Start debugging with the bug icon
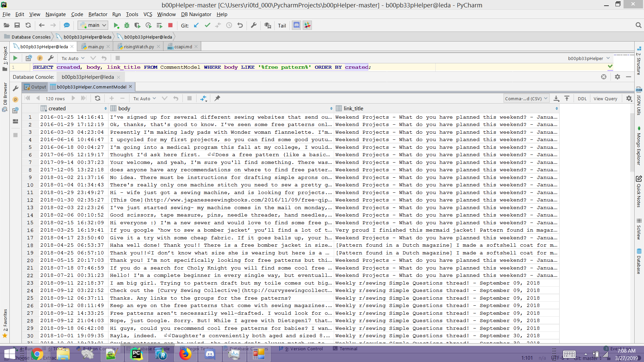Screen dimensions: 644x362 (x=127, y=25)
